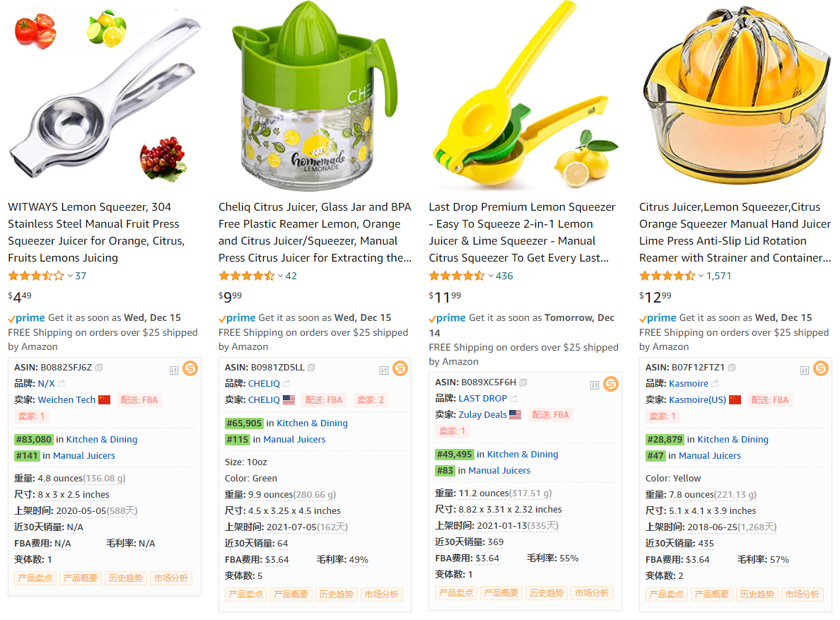This screenshot has width=840, height=620.
Task: Expand rating dropdown for WITWAYS Lemon Squeezer
Action: click(69, 276)
